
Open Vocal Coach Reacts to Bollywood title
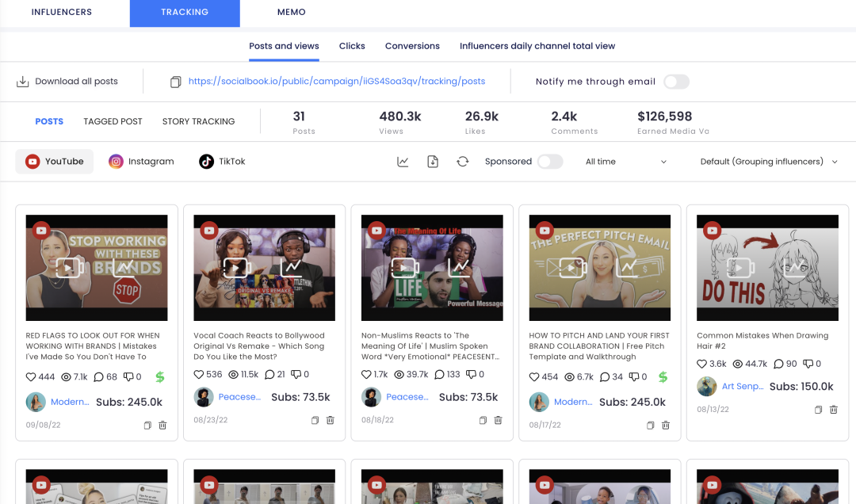pyautogui.click(x=258, y=346)
